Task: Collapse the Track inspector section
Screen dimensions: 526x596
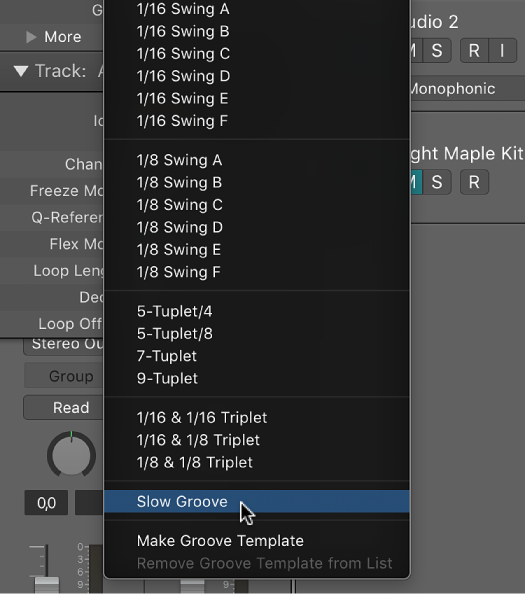Action: 21,71
